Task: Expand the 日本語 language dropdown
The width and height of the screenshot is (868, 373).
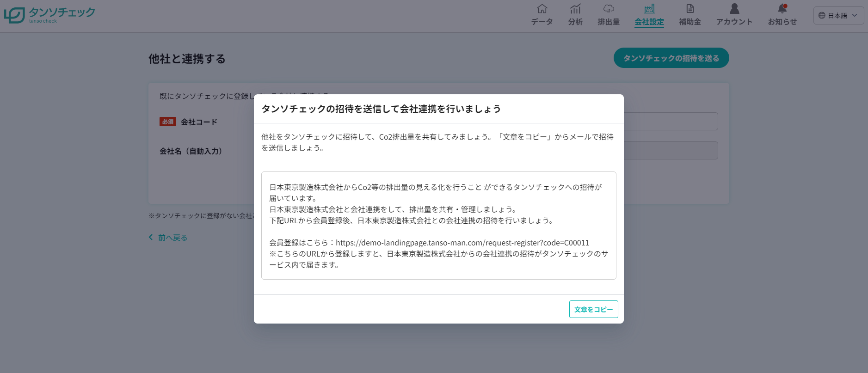Action: tap(838, 15)
